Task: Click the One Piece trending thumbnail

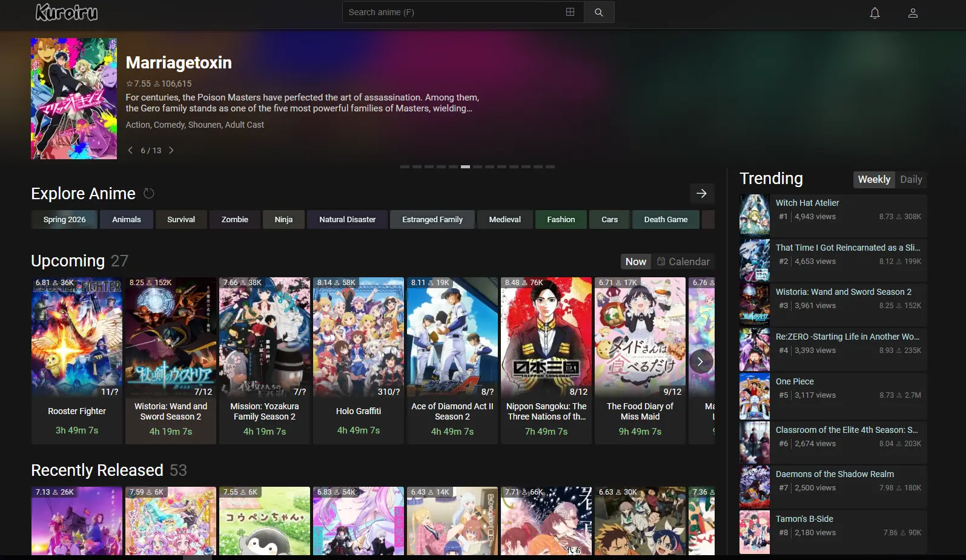Action: click(x=755, y=396)
